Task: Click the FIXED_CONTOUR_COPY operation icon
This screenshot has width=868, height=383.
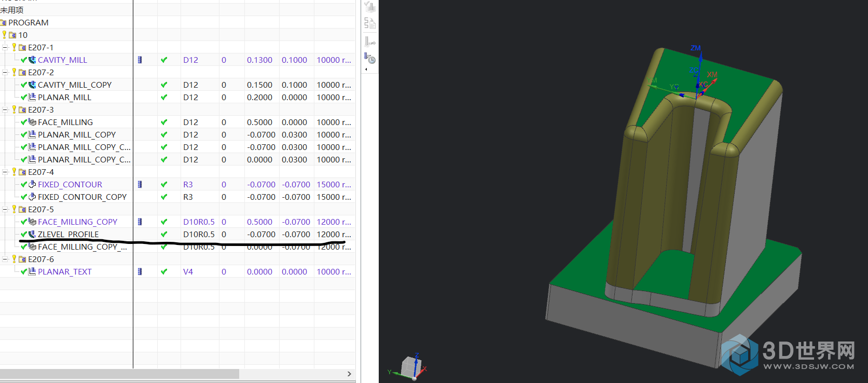Action: pyautogui.click(x=32, y=197)
